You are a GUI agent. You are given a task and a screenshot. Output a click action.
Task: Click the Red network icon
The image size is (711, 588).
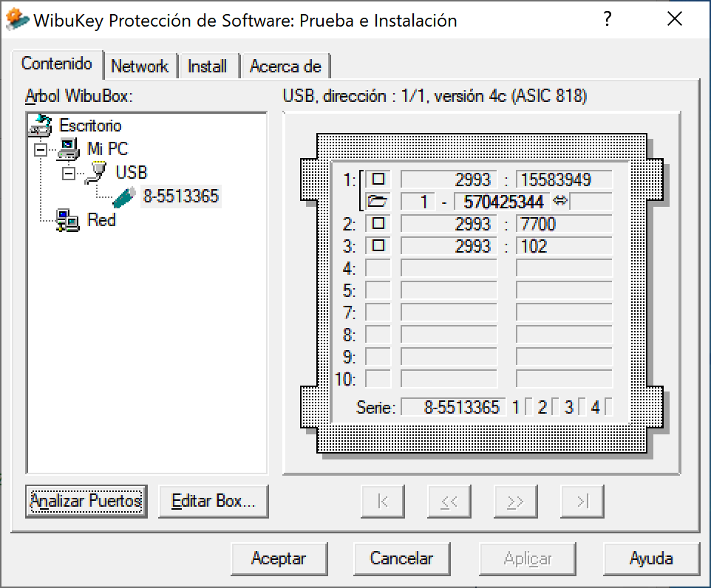(68, 220)
